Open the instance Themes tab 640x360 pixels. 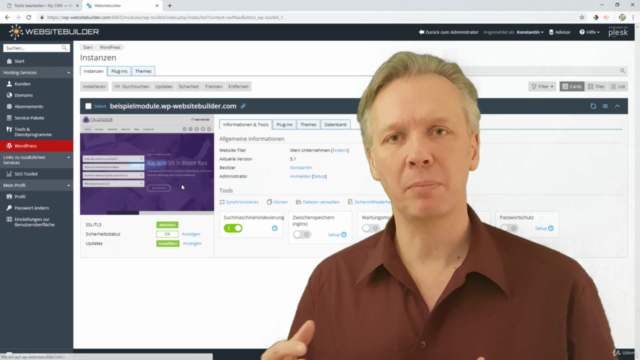click(x=308, y=124)
